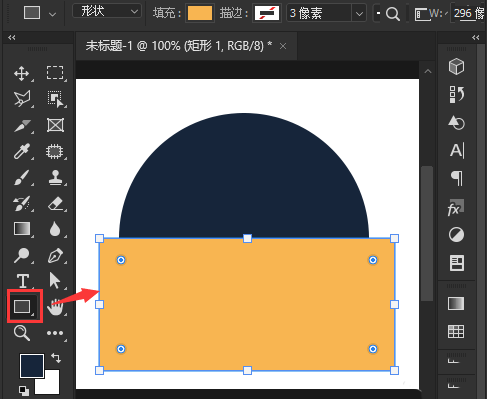
Task: Select the Eraser tool
Action: 55,203
